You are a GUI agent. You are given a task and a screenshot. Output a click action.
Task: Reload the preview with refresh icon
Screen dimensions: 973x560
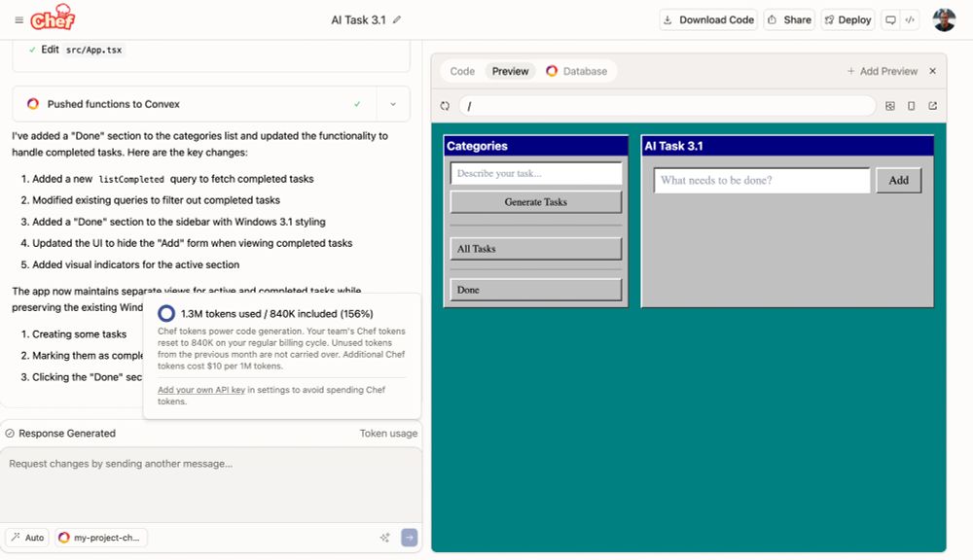pos(445,106)
